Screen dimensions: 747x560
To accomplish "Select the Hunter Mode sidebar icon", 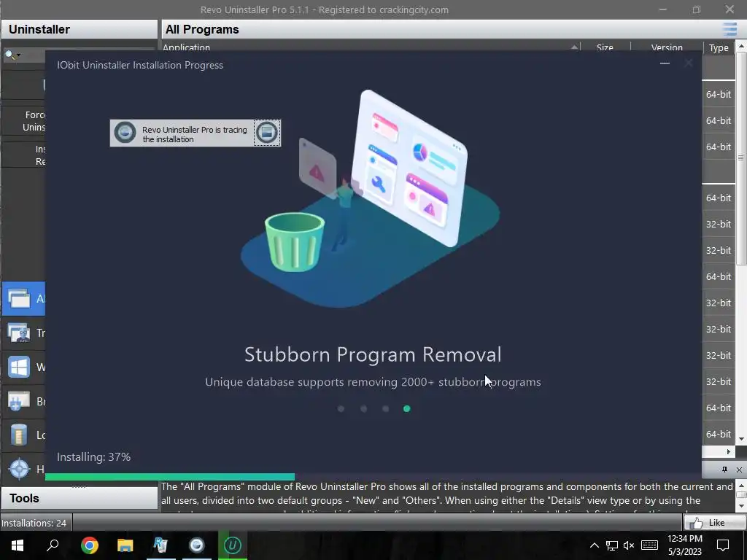I will (19, 469).
